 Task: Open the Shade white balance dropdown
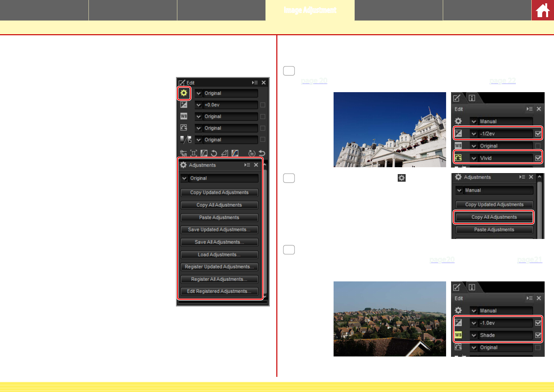tap(501, 335)
